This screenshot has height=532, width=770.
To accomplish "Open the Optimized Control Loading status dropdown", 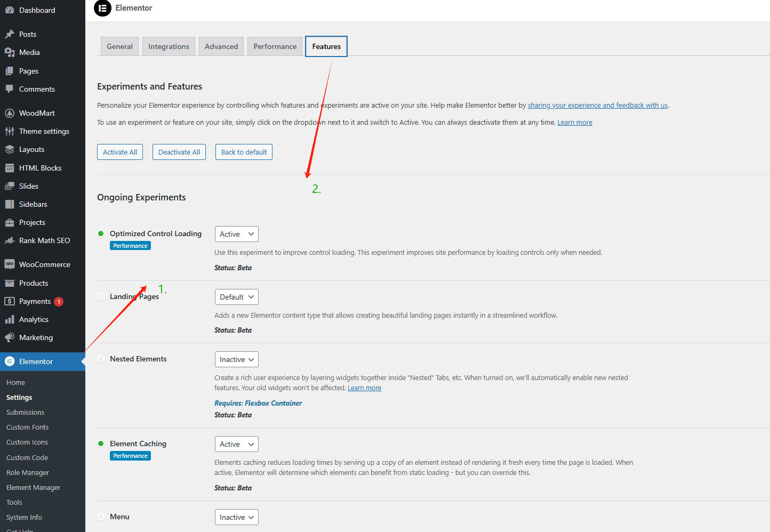I will 237,234.
